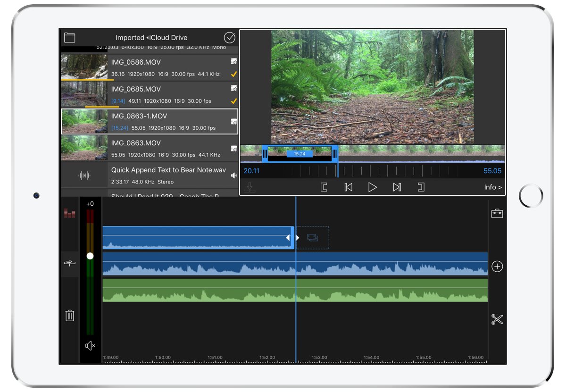This screenshot has width=566, height=392.
Task: Click the IMG_0685.MOV file name
Action: pyautogui.click(x=136, y=89)
